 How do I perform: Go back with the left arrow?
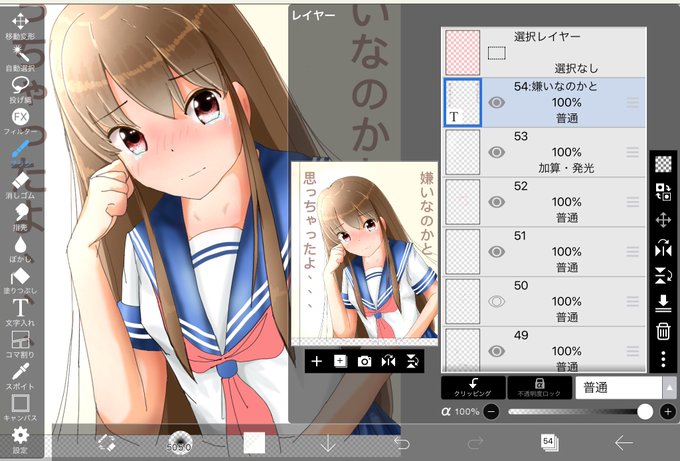point(624,443)
